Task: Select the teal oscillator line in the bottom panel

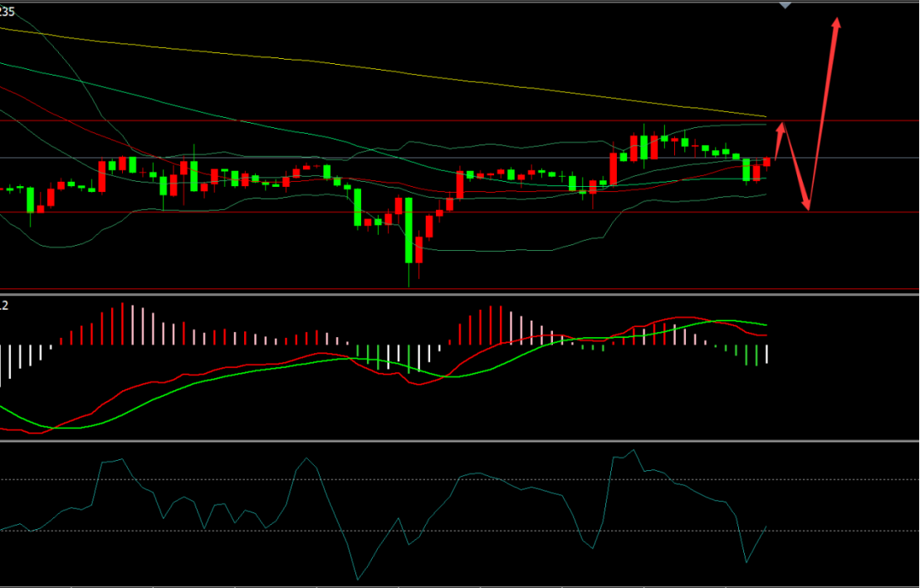Action: (x=383, y=515)
